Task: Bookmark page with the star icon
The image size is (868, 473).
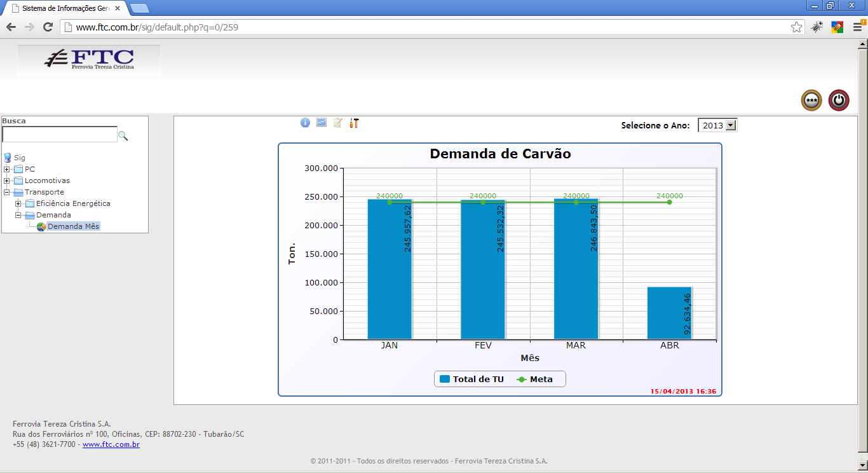Action: (796, 27)
